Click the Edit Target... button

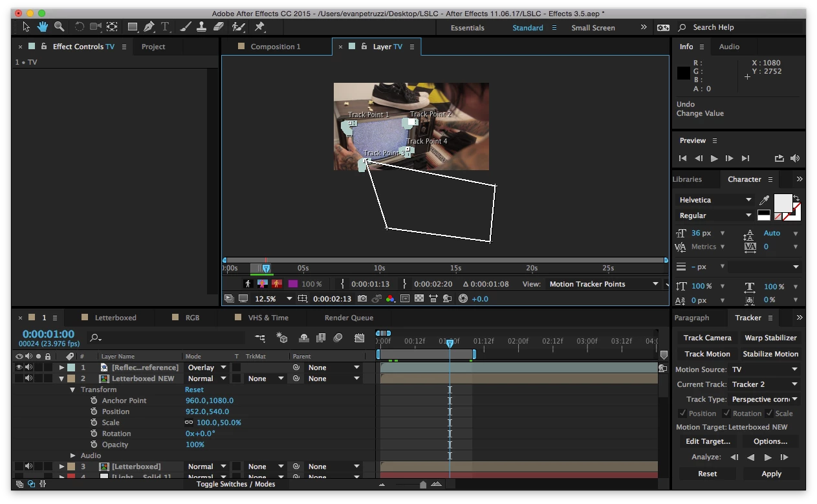pos(707,441)
